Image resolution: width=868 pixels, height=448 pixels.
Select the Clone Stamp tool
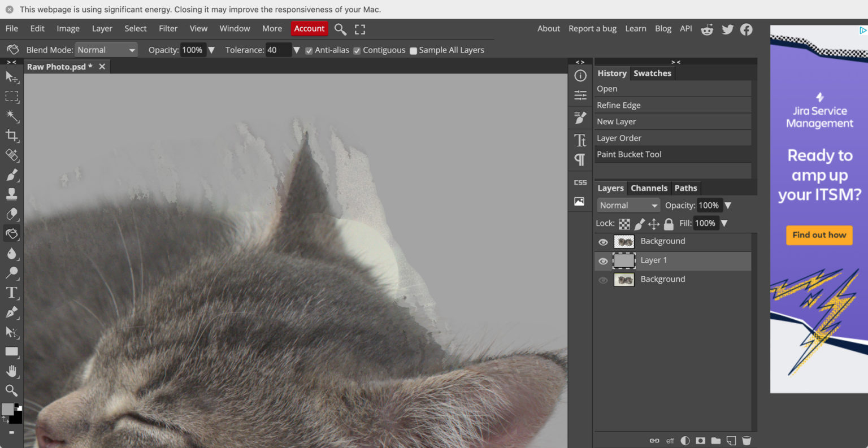click(x=12, y=194)
